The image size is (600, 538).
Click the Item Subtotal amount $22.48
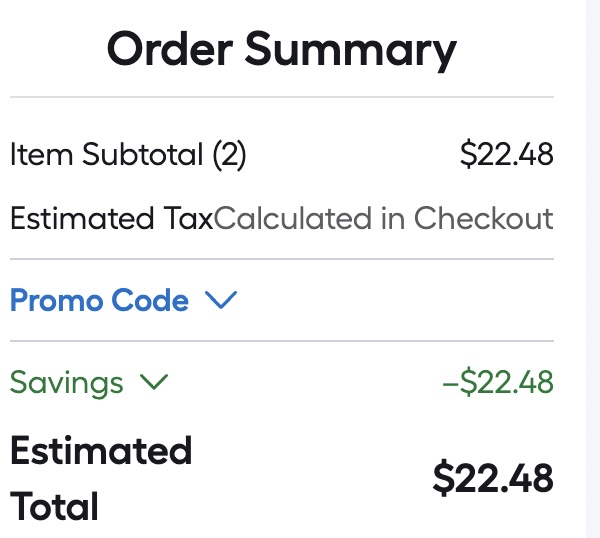tap(506, 155)
